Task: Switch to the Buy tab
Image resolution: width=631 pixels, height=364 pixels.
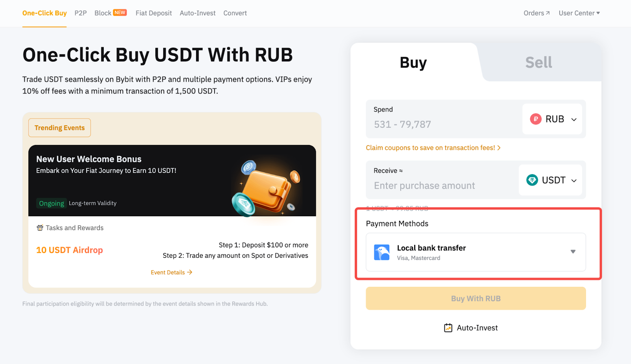Action: point(413,62)
